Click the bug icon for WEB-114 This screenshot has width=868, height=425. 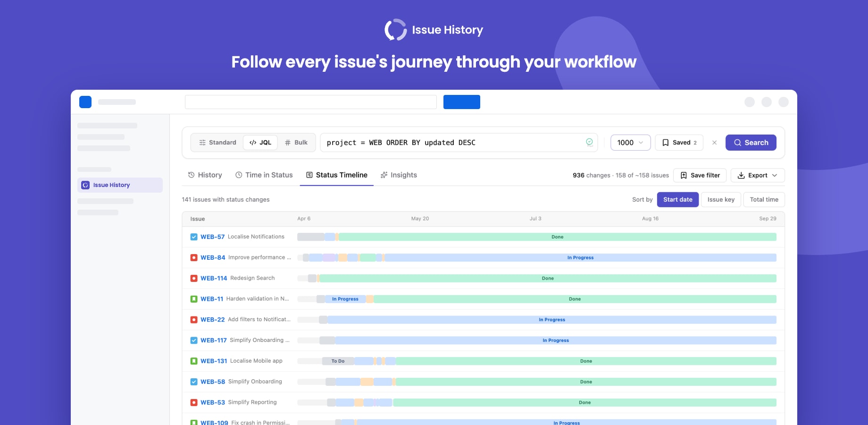coord(194,279)
